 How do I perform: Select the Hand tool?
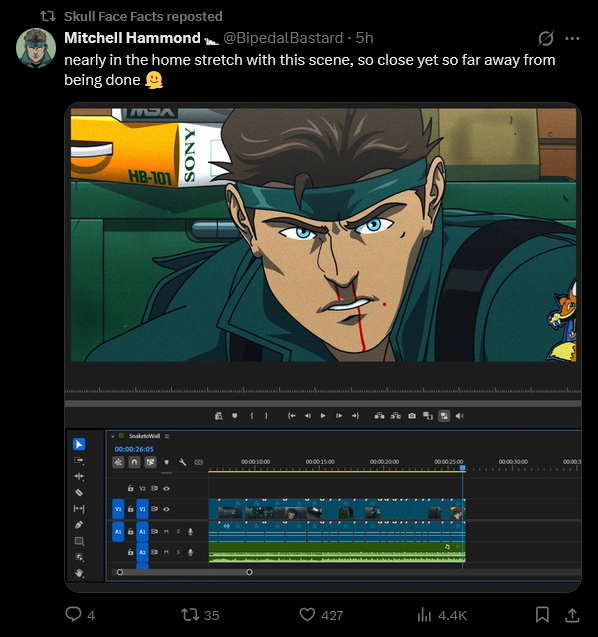click(79, 573)
